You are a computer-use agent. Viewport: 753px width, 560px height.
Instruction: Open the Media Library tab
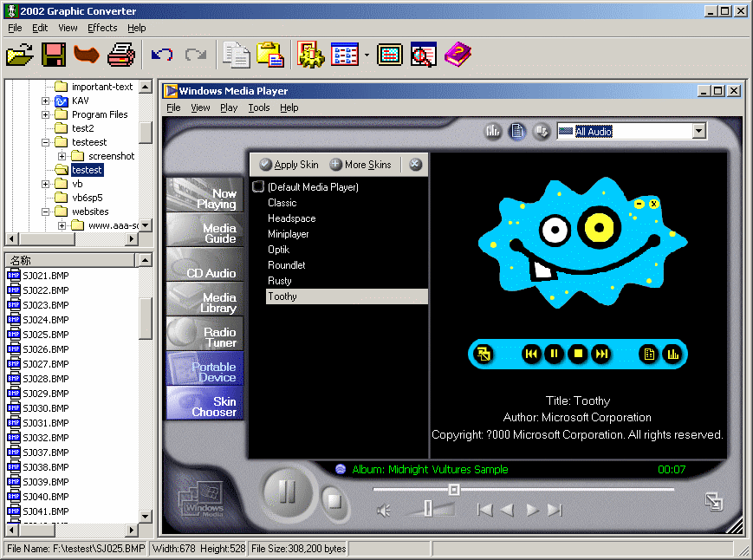click(x=205, y=299)
